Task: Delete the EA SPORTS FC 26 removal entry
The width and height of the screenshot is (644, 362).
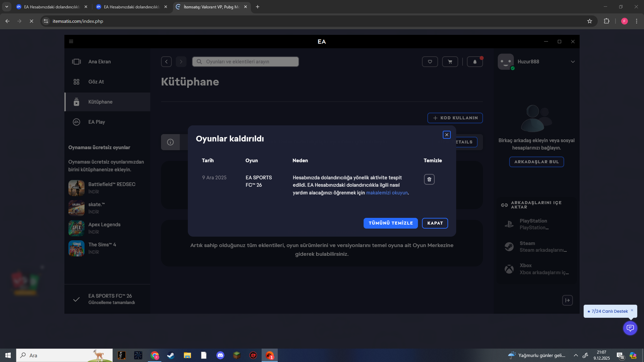Action: [x=429, y=179]
